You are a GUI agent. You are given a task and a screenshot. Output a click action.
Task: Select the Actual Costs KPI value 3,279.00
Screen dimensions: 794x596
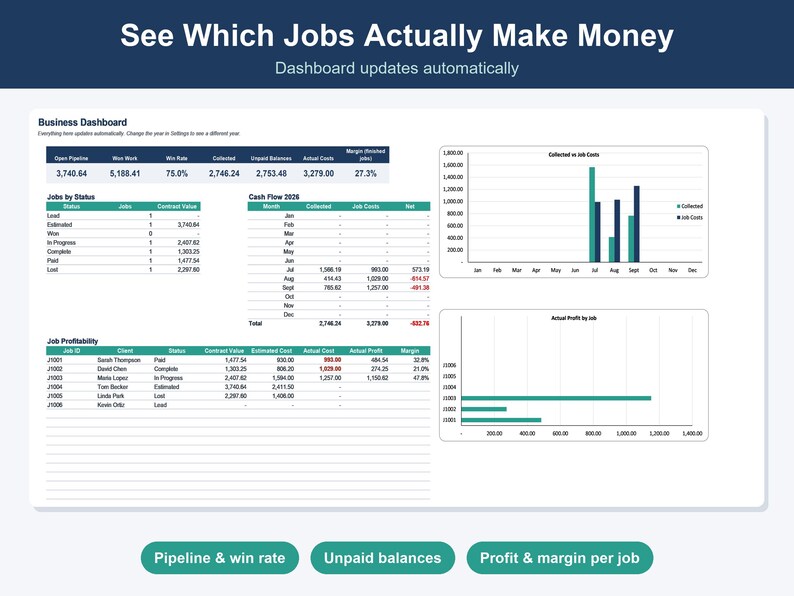pos(319,173)
